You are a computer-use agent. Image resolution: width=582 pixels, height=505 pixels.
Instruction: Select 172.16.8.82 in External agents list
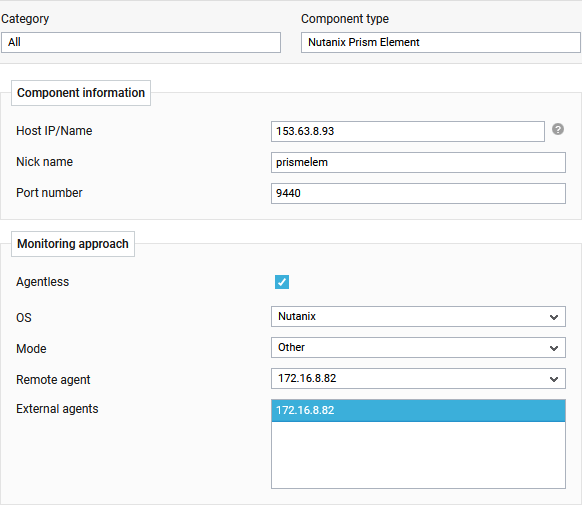tap(418, 410)
